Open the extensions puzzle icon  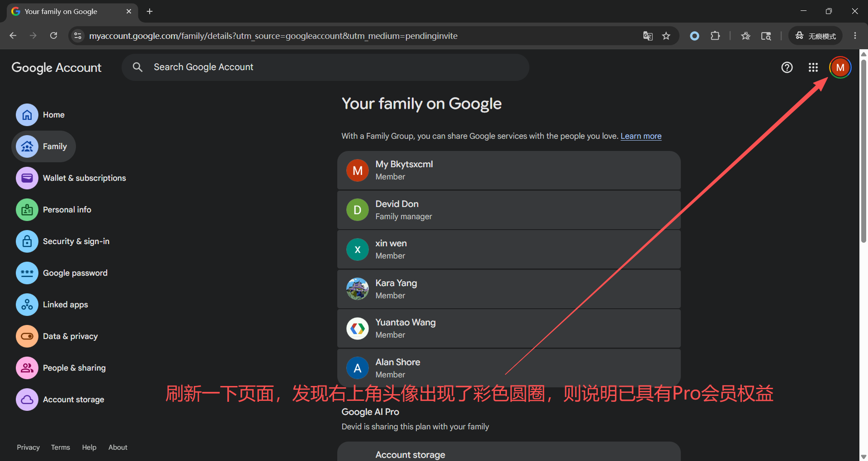(715, 36)
